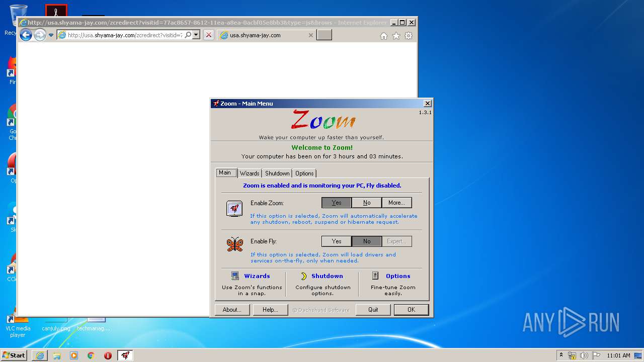Open More... options for Enable Zoom

[396, 203]
